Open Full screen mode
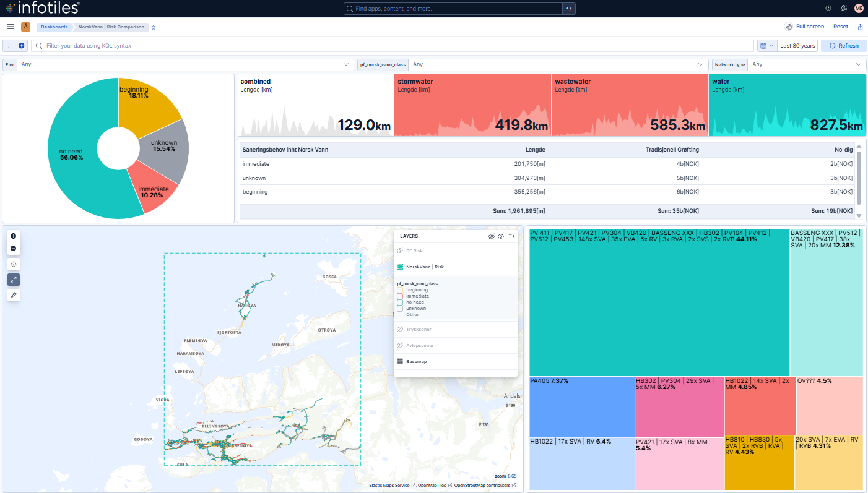 coord(805,27)
